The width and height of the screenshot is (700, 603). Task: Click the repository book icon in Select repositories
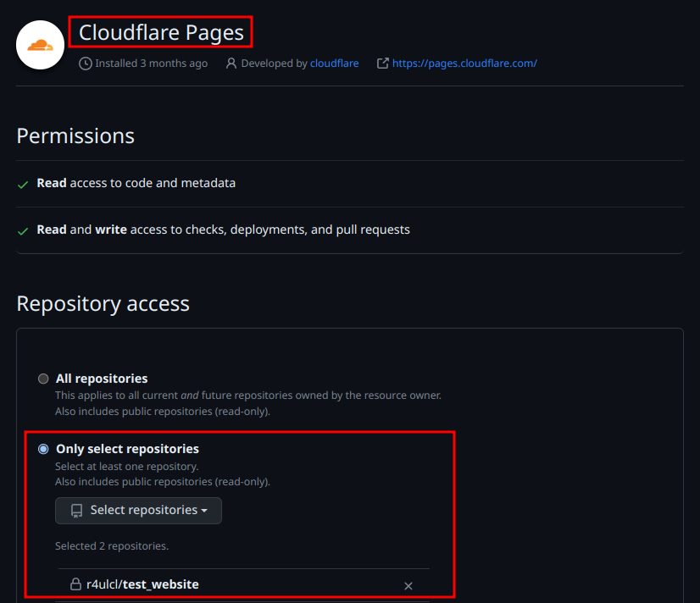point(77,510)
